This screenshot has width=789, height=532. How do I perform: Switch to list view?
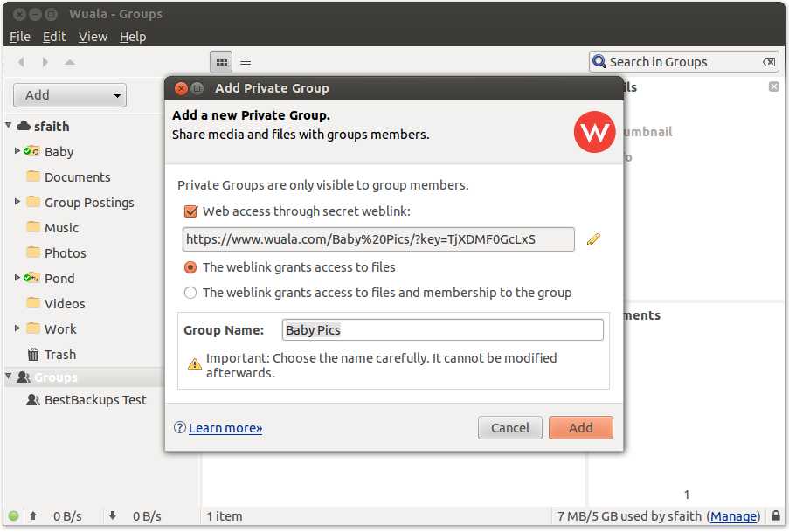(x=246, y=62)
